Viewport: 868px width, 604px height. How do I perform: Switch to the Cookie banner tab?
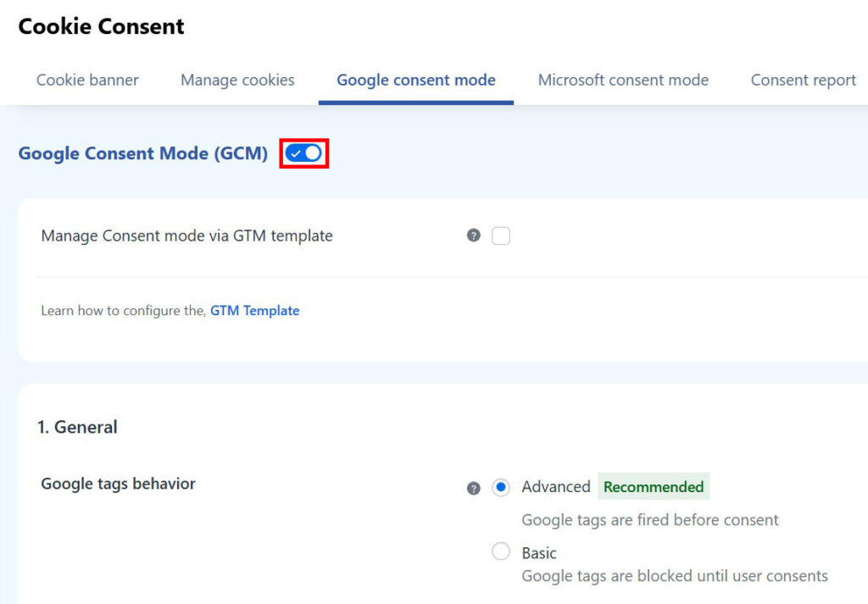point(87,80)
